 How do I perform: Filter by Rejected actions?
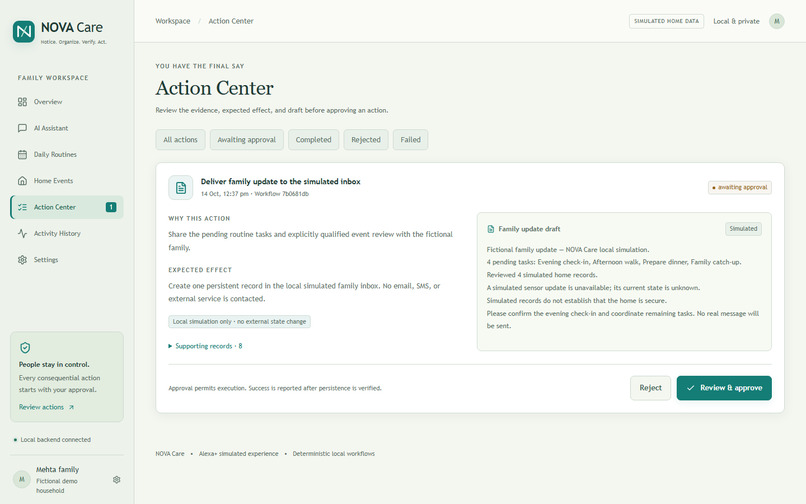tap(366, 140)
